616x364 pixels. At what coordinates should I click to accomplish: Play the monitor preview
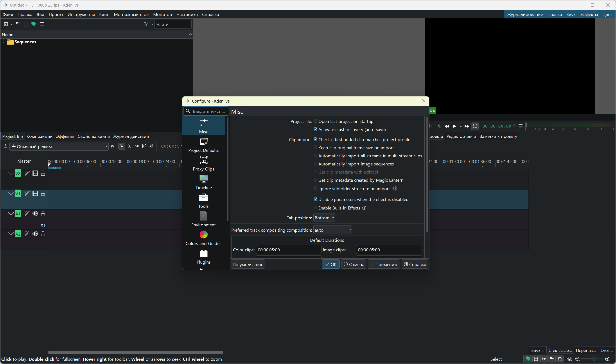454,126
